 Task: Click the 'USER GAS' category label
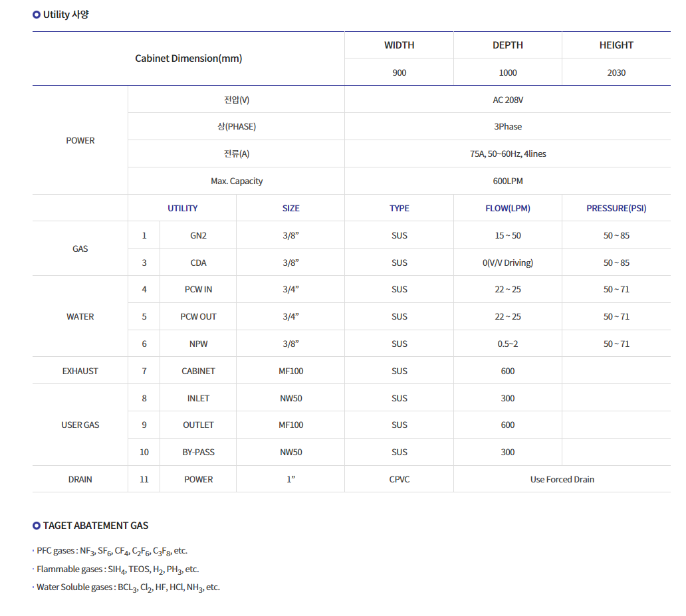(80, 425)
